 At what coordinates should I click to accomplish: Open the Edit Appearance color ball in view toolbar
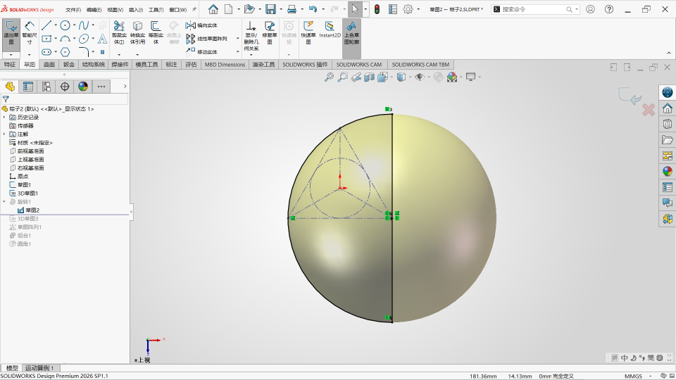click(452, 77)
